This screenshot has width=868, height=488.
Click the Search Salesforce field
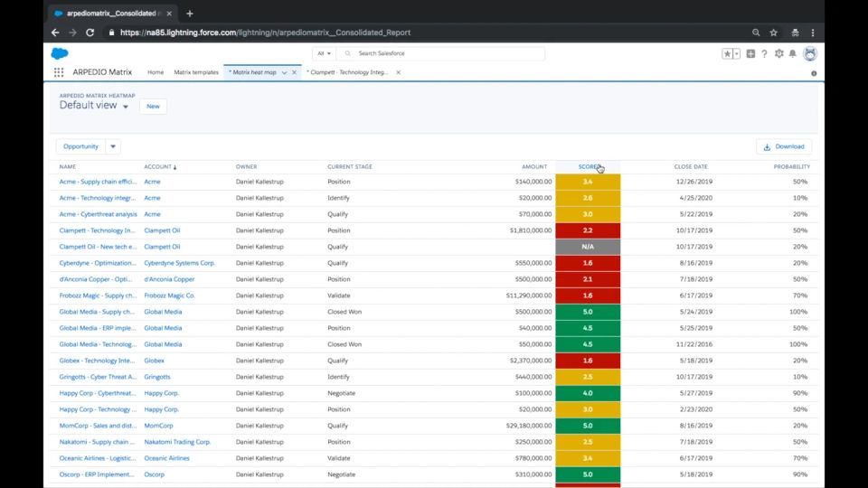pyautogui.click(x=440, y=53)
